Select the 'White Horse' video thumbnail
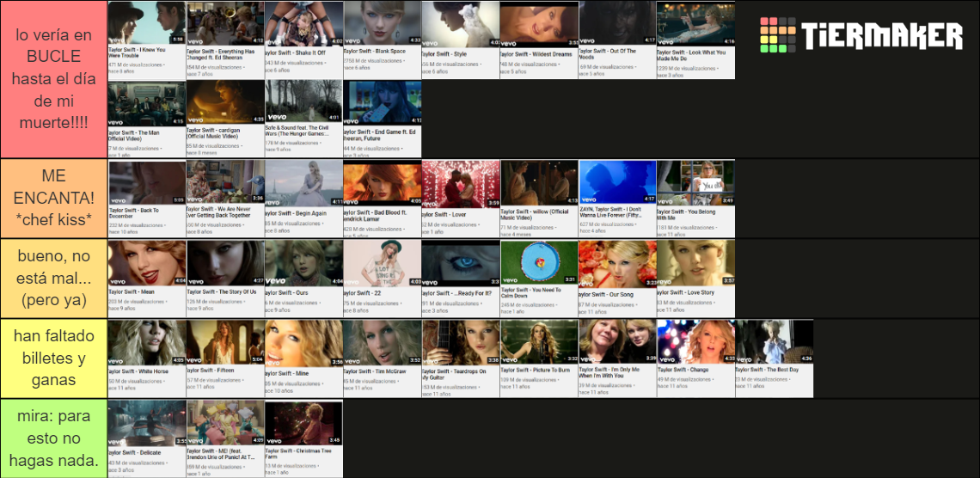Viewport: 980px width, 478px height. [x=147, y=358]
